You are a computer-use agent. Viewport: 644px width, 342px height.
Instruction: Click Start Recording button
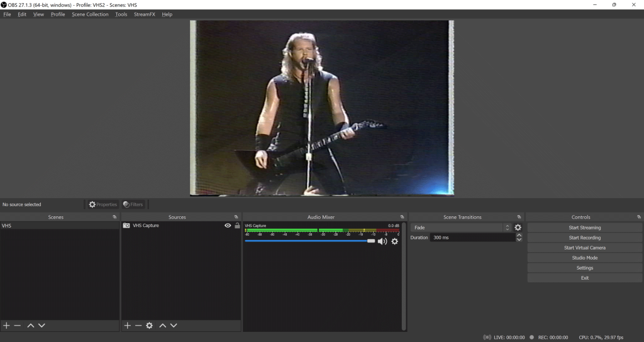[584, 238]
